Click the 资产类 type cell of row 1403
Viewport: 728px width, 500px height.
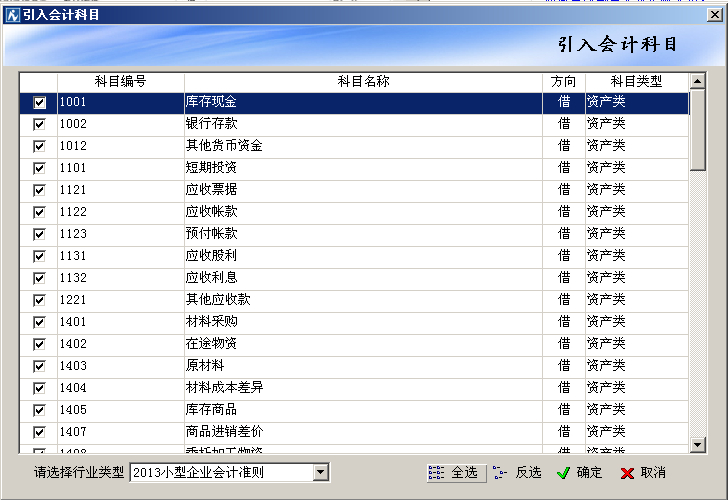pyautogui.click(x=637, y=366)
